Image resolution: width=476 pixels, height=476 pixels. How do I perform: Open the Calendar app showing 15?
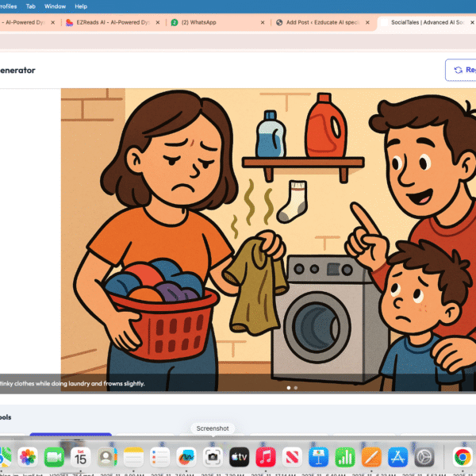[80, 457]
